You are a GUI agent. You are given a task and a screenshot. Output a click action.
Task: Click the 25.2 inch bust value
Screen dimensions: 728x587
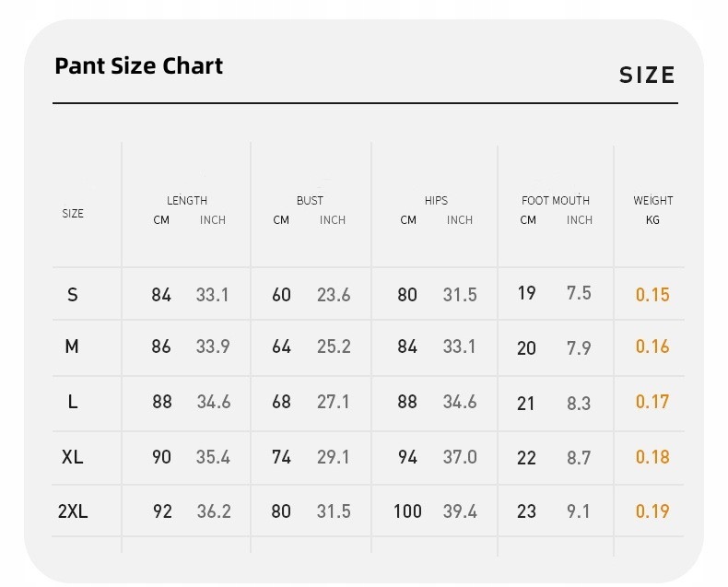(334, 347)
